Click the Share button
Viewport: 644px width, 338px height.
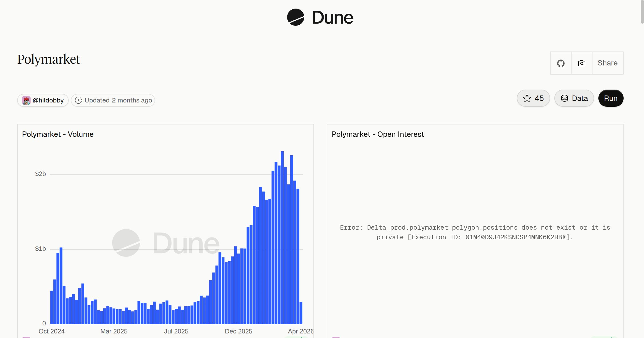click(x=608, y=63)
